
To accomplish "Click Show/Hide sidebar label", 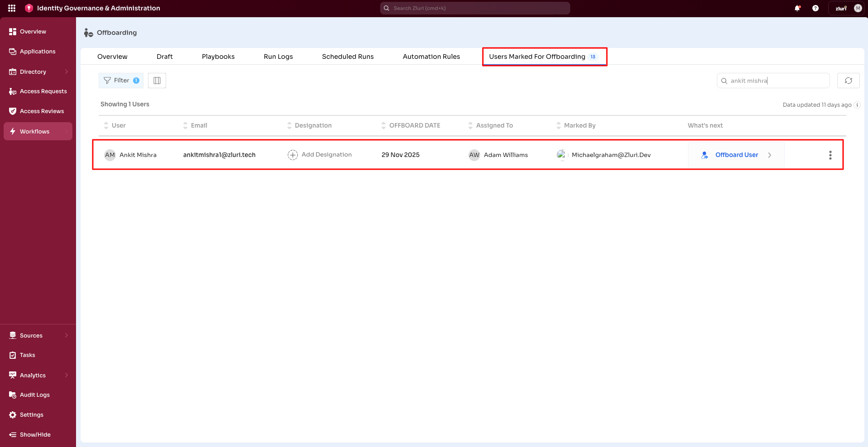I will [35, 435].
